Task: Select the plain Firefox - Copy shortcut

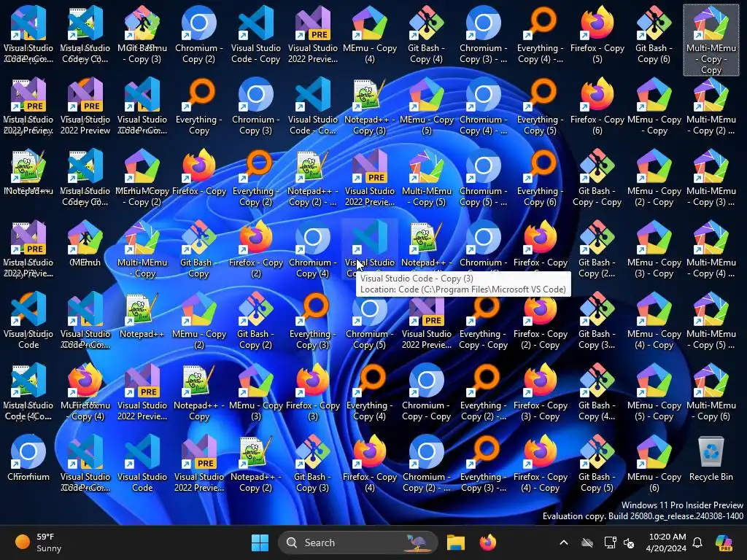Action: coord(199,174)
